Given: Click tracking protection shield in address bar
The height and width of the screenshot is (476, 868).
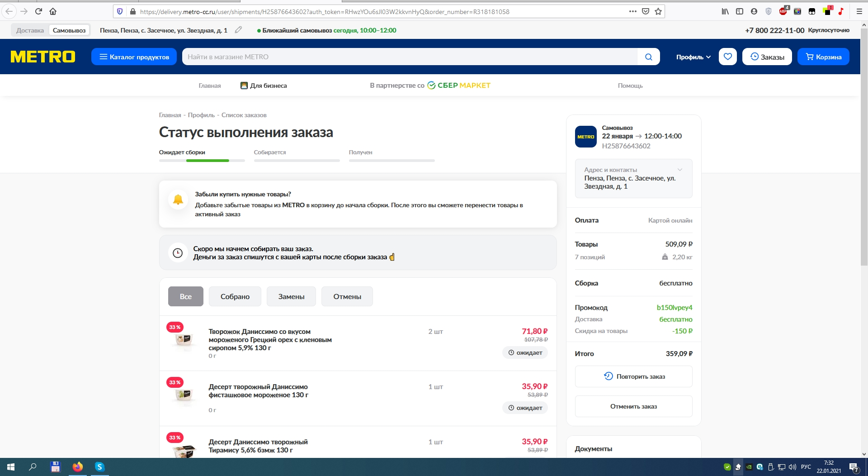Looking at the screenshot, I should 120,11.
